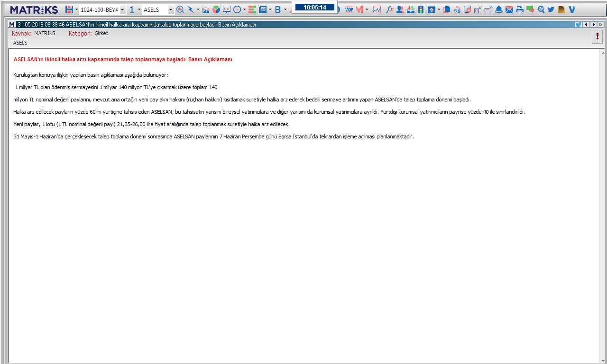Click the blue letter B icon
The image size is (607, 364).
click(278, 9)
